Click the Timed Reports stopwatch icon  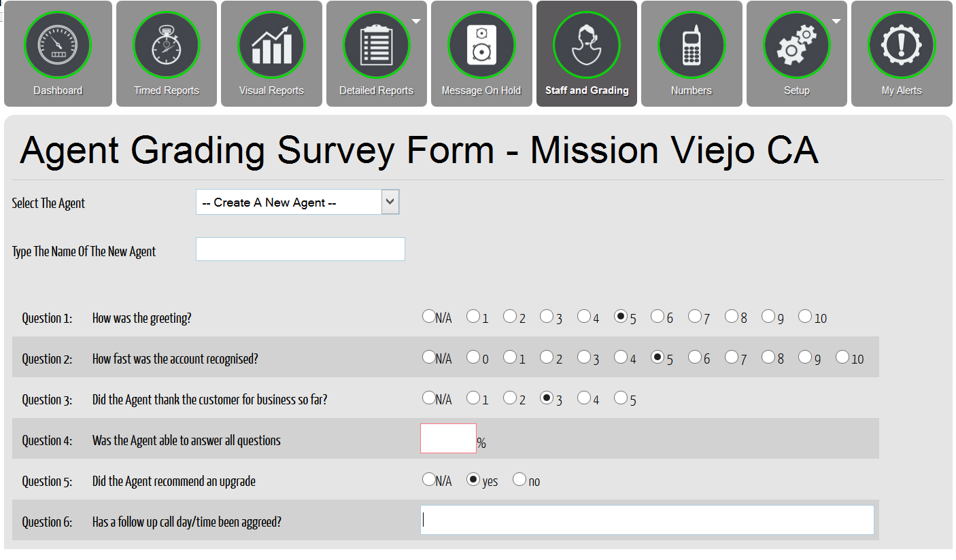pyautogui.click(x=166, y=46)
